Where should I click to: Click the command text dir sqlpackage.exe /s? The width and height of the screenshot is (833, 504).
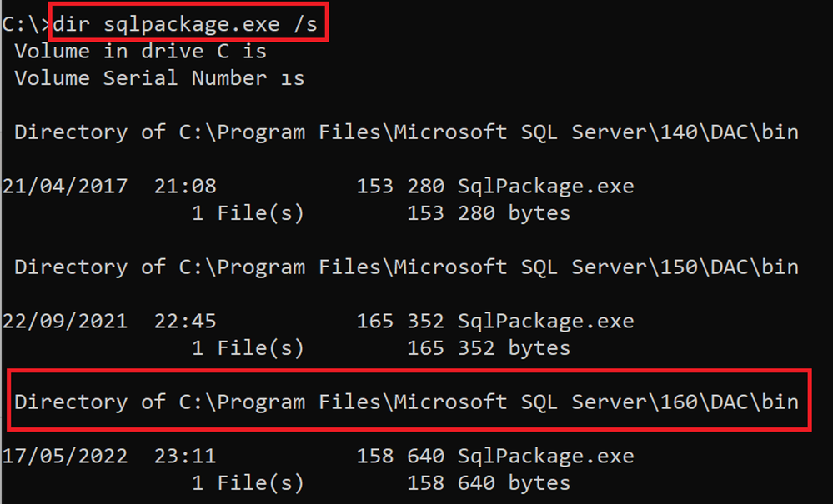pos(185,24)
